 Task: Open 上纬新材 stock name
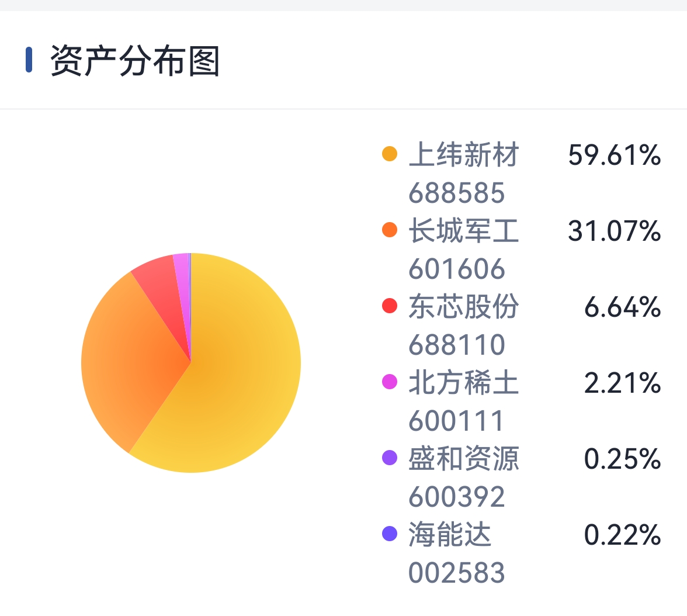[x=464, y=154]
